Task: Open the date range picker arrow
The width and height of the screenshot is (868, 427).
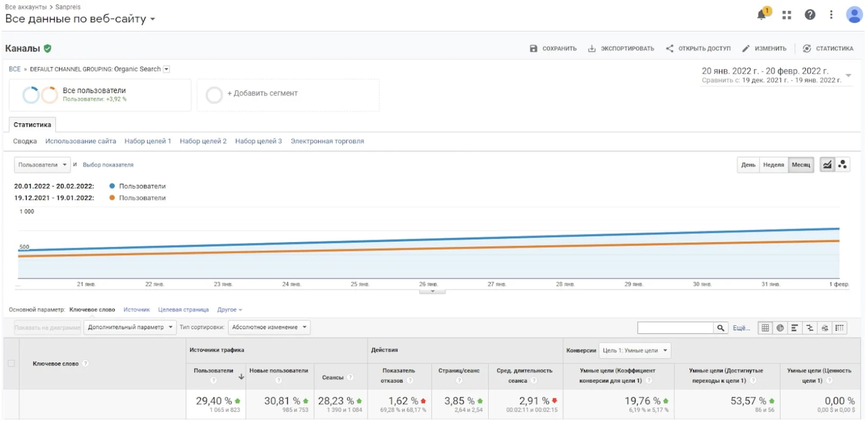Action: 848,75
